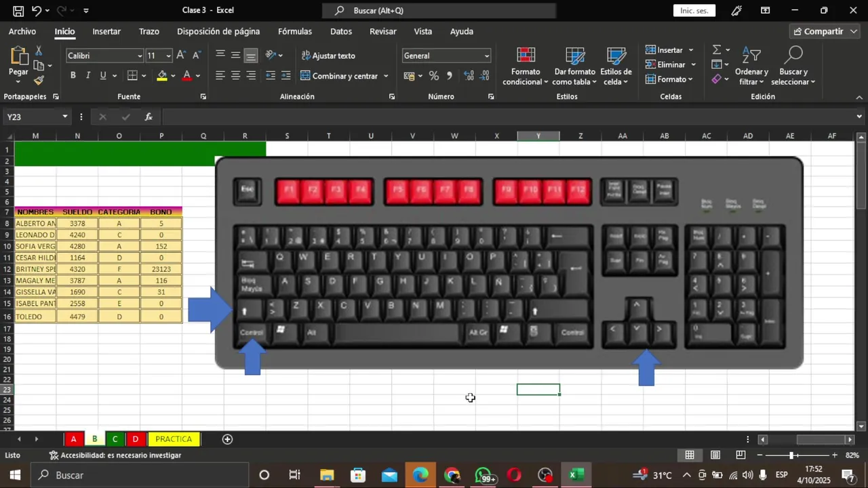Click the Accounting number format icon

pos(409,76)
